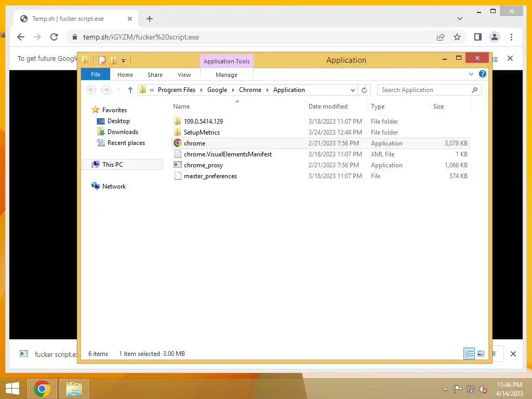Image resolution: width=532 pixels, height=399 pixels.
Task: Click the lock icon in Chrome's address bar
Action: (75, 37)
